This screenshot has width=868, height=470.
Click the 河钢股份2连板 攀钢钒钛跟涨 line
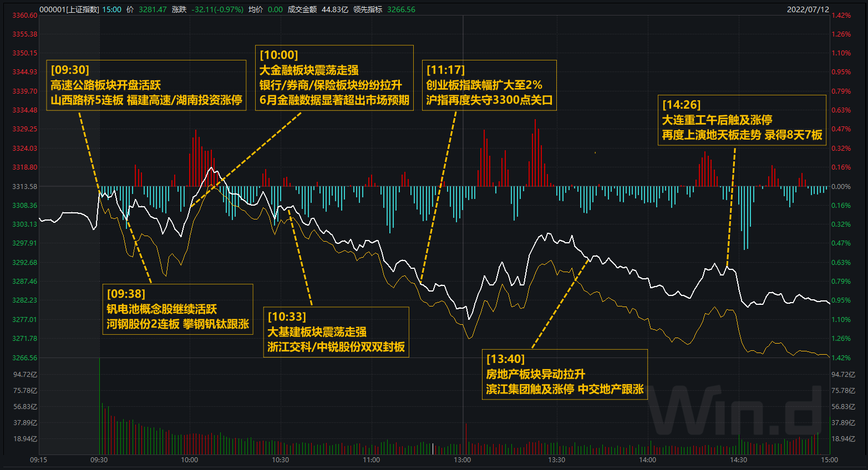pos(178,324)
